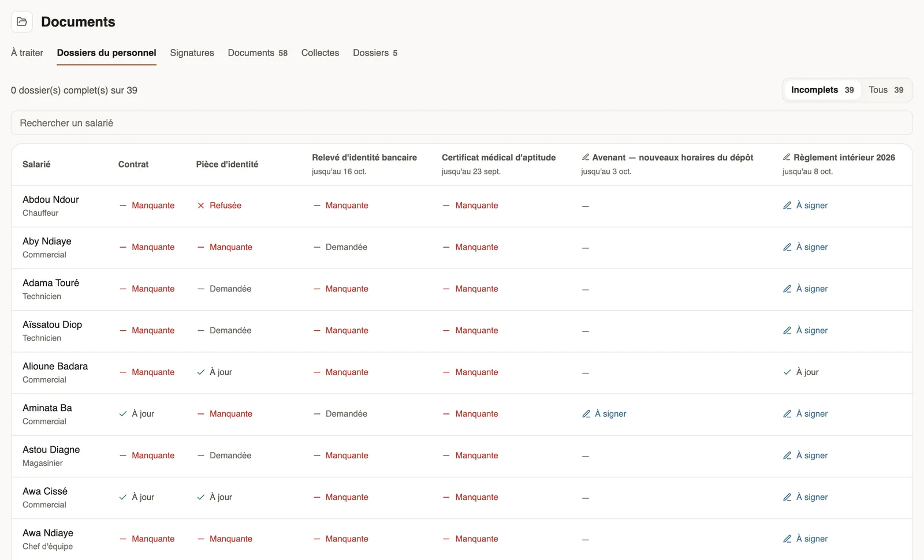The width and height of the screenshot is (924, 560).
Task: Click sign pen icon in Abdou Ndour's Règlement cell
Action: (x=787, y=206)
